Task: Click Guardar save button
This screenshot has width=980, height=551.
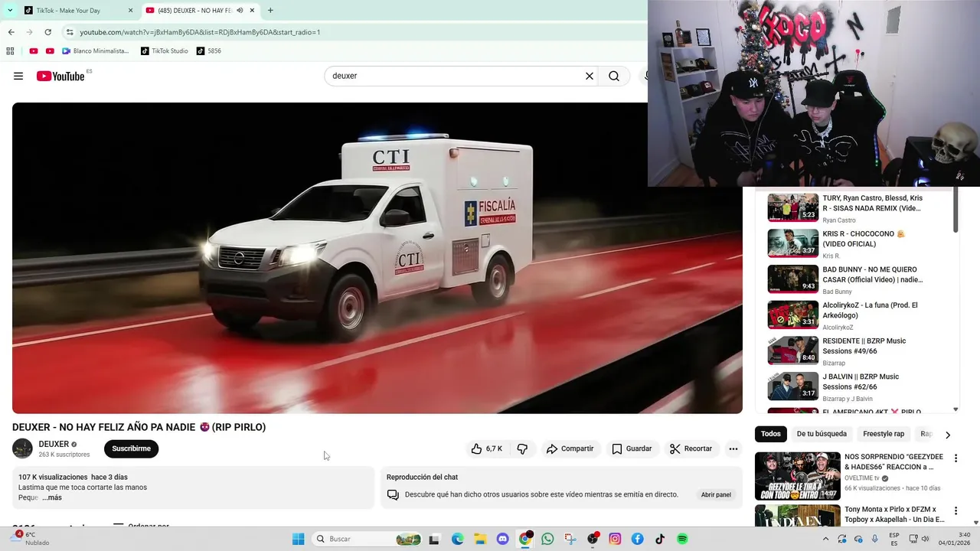Action: (632, 448)
